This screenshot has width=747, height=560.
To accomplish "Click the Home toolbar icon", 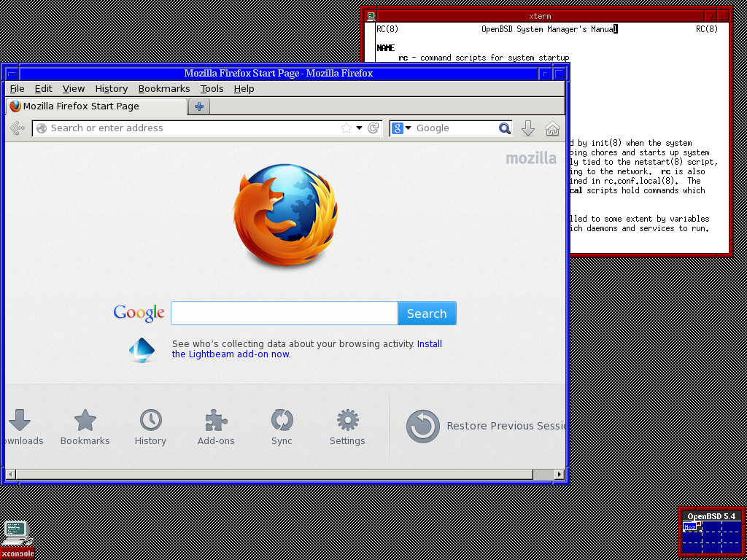I will click(552, 128).
